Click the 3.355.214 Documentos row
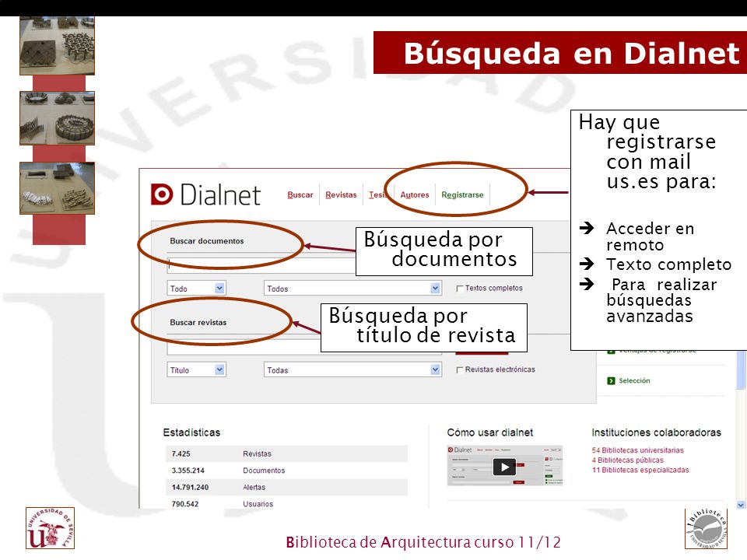747x560 pixels. click(x=287, y=471)
